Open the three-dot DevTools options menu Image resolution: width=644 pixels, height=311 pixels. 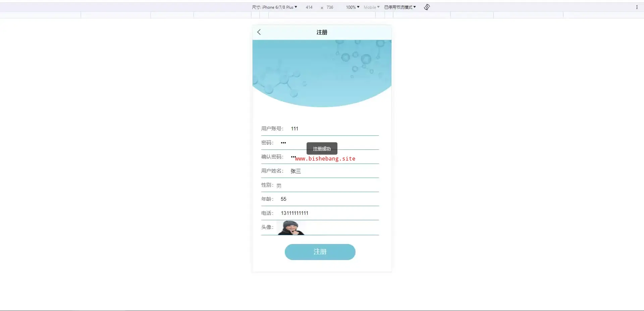point(637,7)
